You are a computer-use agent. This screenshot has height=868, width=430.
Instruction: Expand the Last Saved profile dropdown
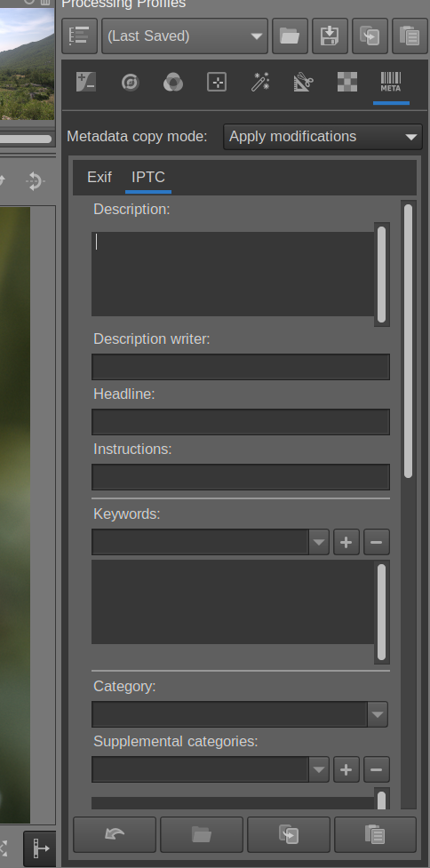pos(185,36)
